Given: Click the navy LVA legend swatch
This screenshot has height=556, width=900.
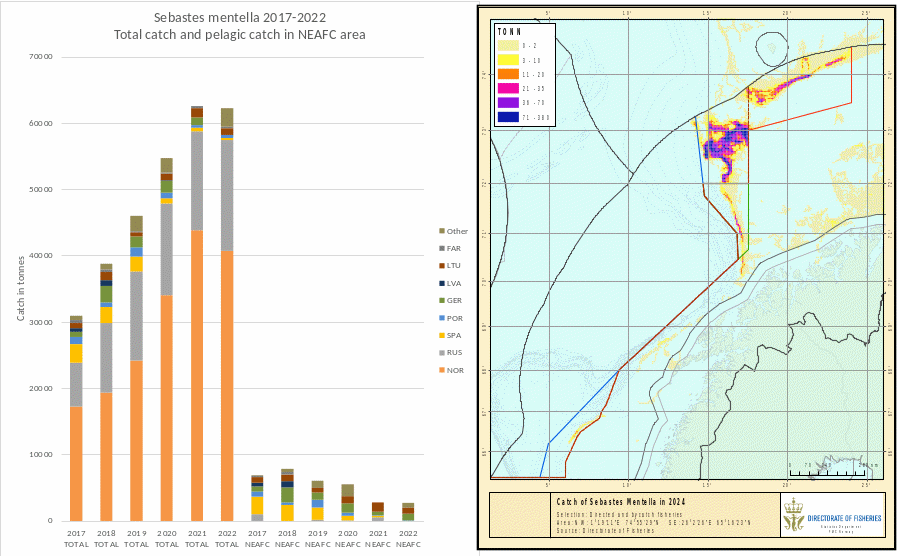Looking at the screenshot, I should 442,283.
